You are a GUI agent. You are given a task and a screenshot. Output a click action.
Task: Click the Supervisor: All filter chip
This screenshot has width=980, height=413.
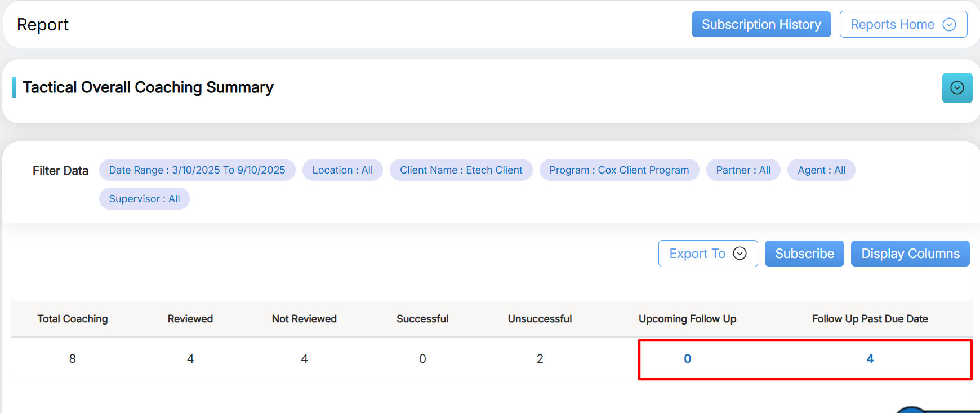coord(144,199)
